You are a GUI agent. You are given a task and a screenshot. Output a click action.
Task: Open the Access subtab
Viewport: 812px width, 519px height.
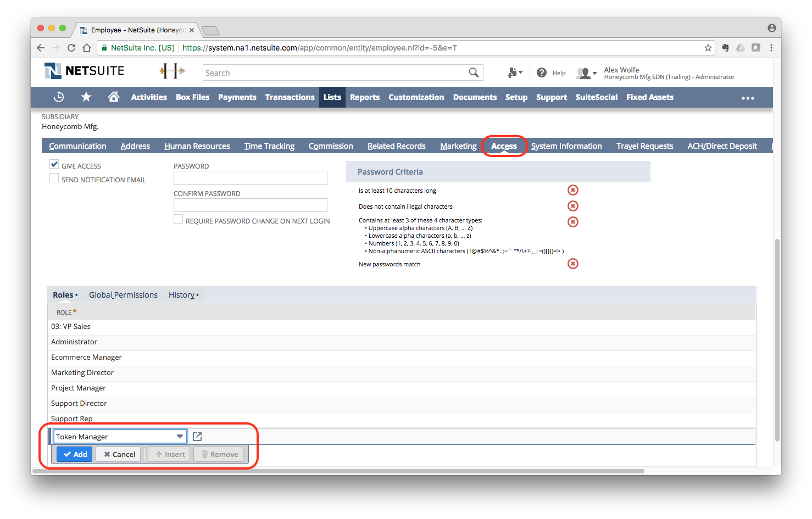(x=504, y=146)
